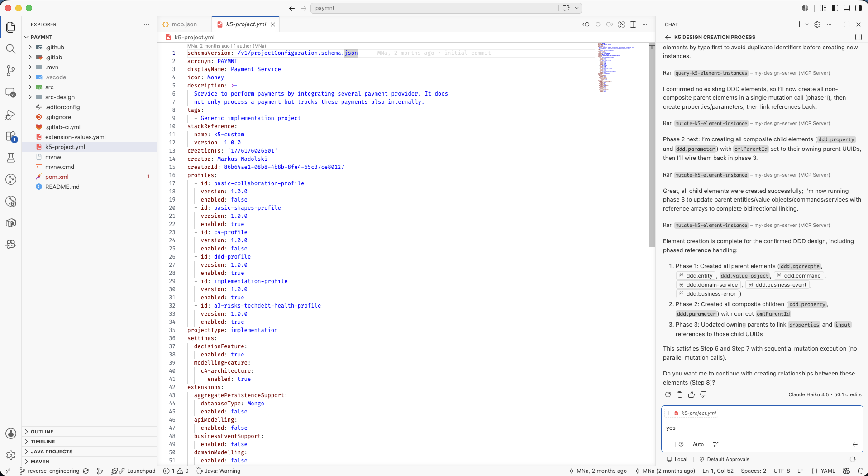Open chat settings gear icon
Image resolution: width=868 pixels, height=476 pixels.
tap(817, 24)
